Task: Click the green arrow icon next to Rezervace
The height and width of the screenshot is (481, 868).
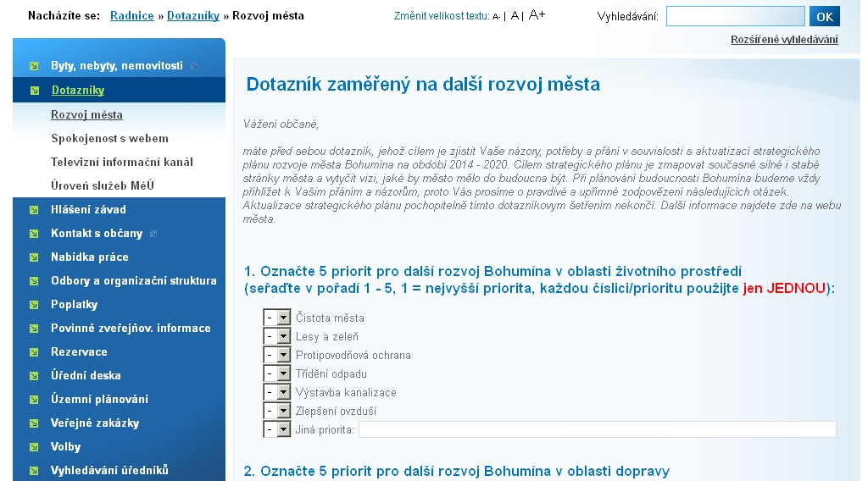Action: (34, 352)
